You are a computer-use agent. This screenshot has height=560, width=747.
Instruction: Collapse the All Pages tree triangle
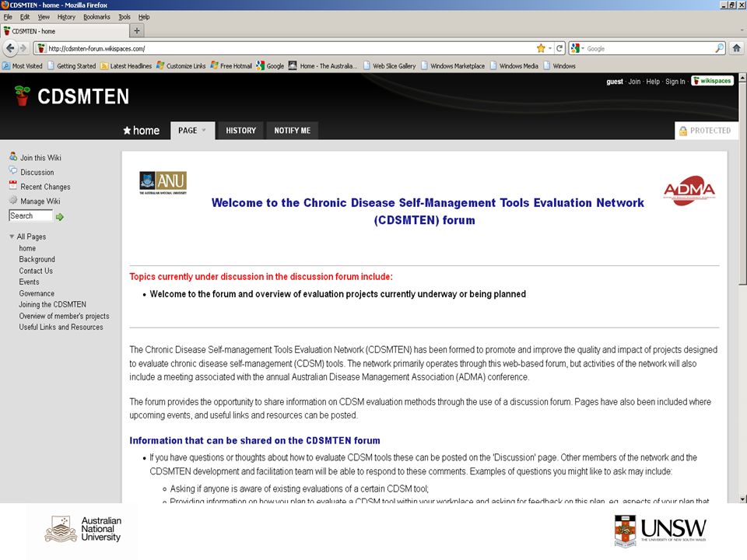[x=12, y=236]
